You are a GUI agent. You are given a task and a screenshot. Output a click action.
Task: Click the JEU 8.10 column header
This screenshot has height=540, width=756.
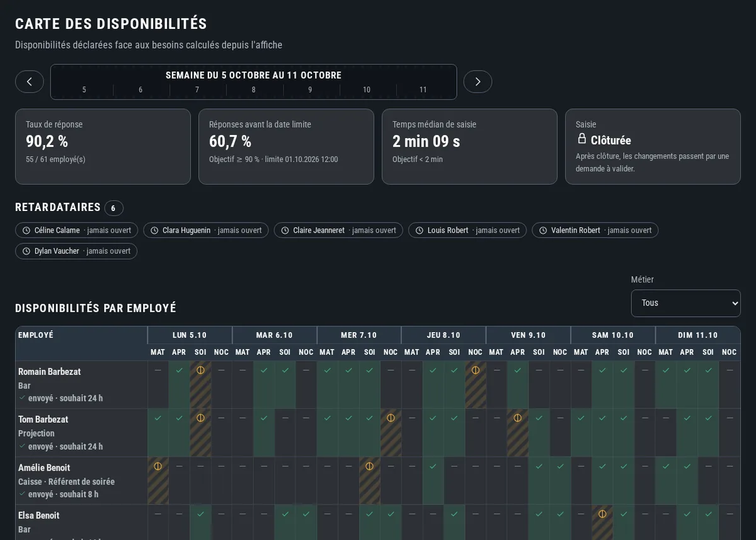point(444,335)
